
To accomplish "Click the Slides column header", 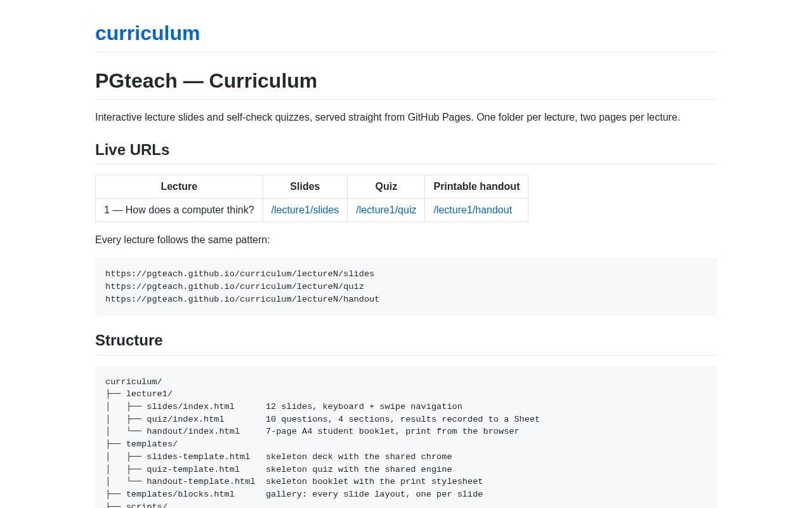I will coord(305,187).
